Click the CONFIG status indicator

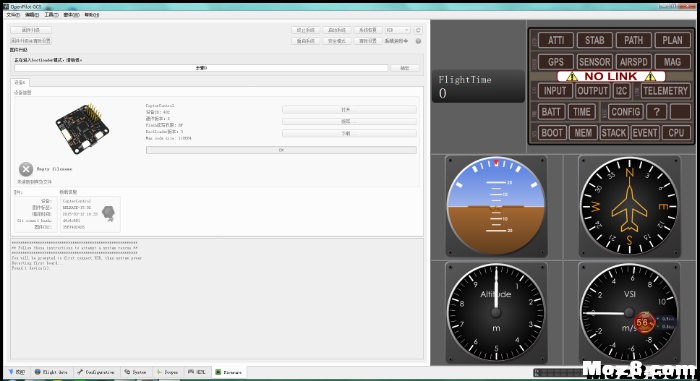click(625, 112)
